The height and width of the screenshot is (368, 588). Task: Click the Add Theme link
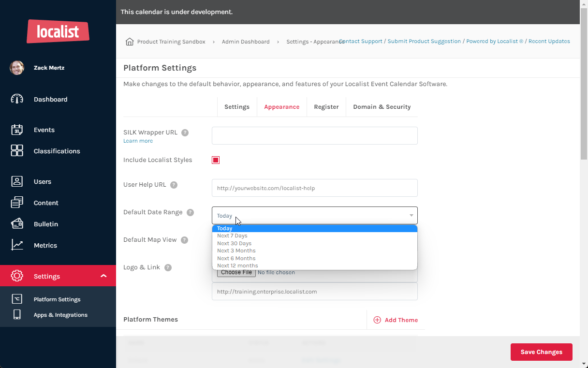click(x=401, y=320)
